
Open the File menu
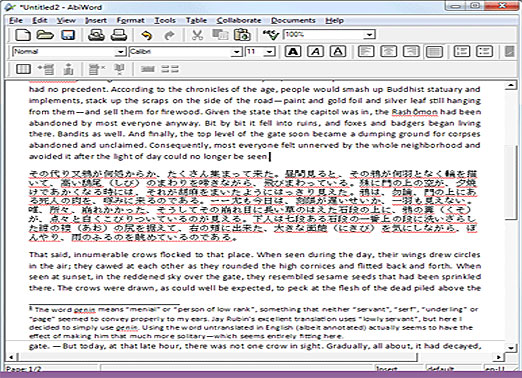coord(16,20)
